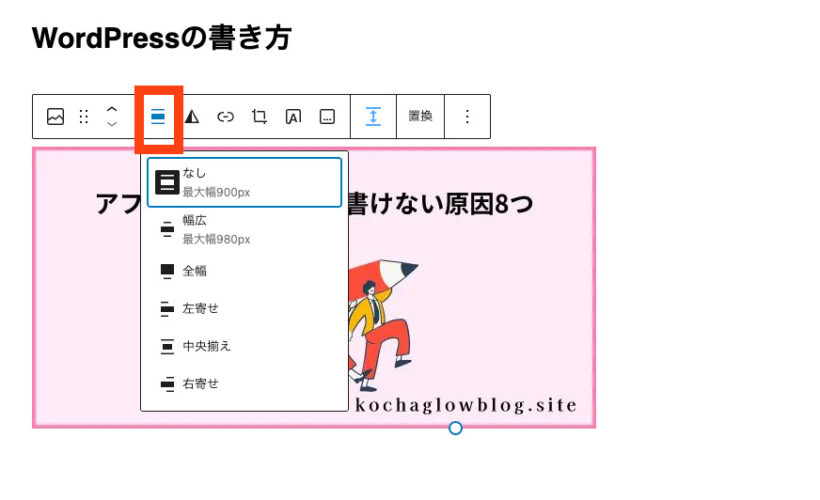Apply duotone filter icon
The width and height of the screenshot is (820, 500).
point(192,117)
